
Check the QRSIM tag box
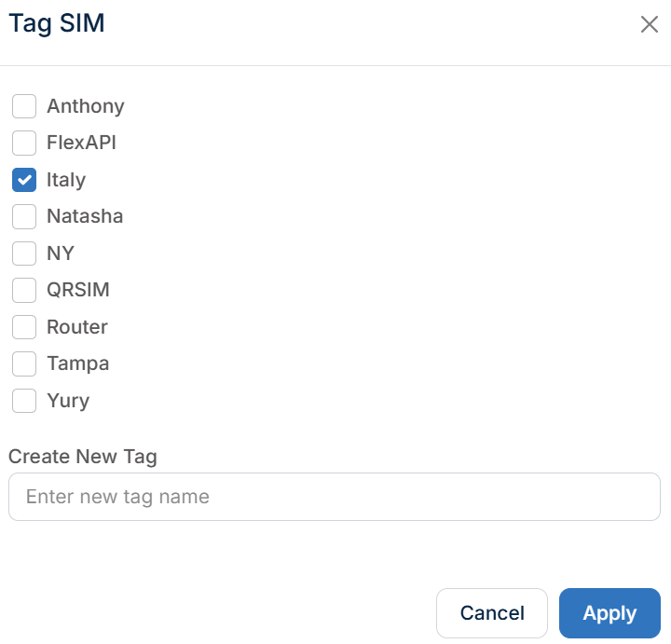click(24, 290)
